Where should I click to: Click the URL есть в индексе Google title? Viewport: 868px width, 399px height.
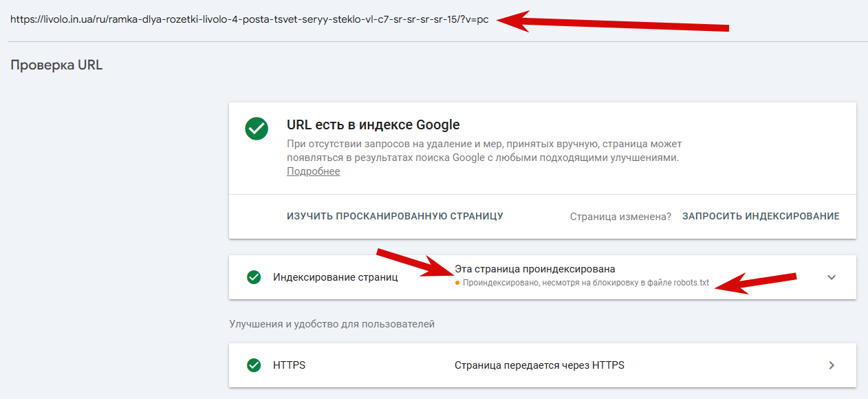tap(373, 125)
